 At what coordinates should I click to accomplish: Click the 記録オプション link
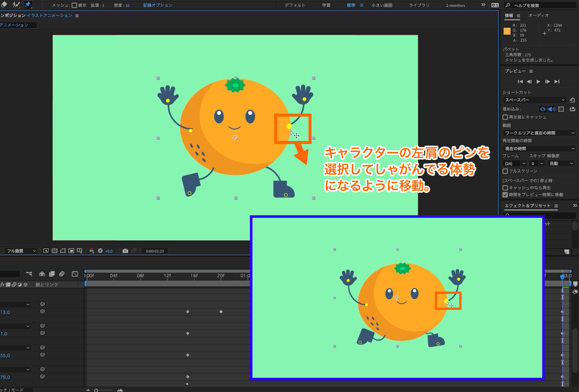pyautogui.click(x=158, y=5)
